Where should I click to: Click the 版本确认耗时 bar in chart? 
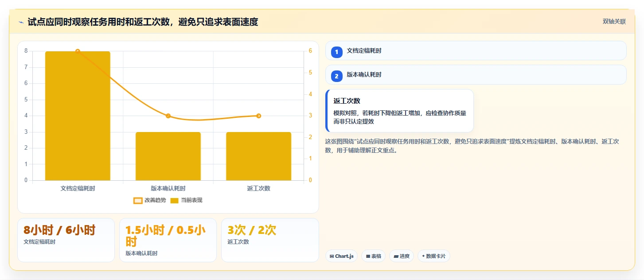pos(168,156)
